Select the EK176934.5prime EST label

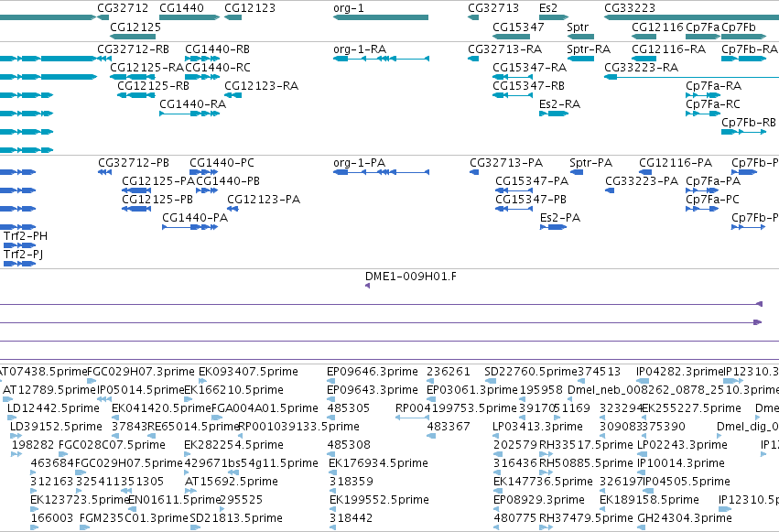tap(378, 463)
